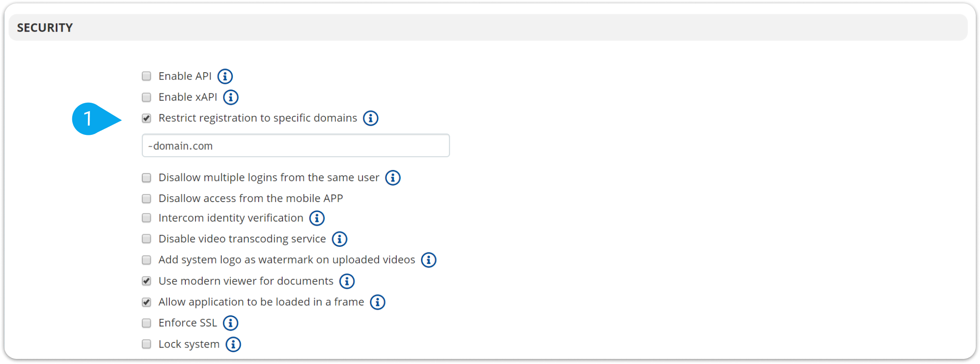Click info icon next to Enforce SSL

[230, 323]
